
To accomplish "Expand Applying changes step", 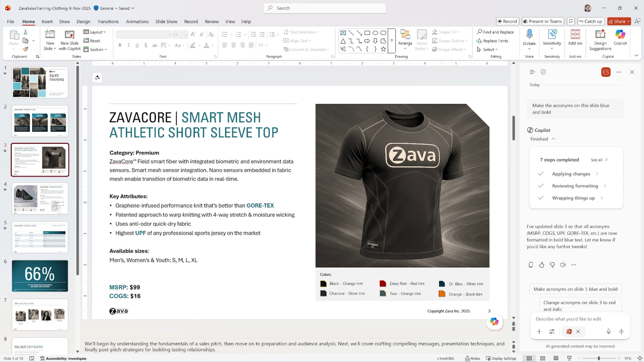I will [597, 174].
